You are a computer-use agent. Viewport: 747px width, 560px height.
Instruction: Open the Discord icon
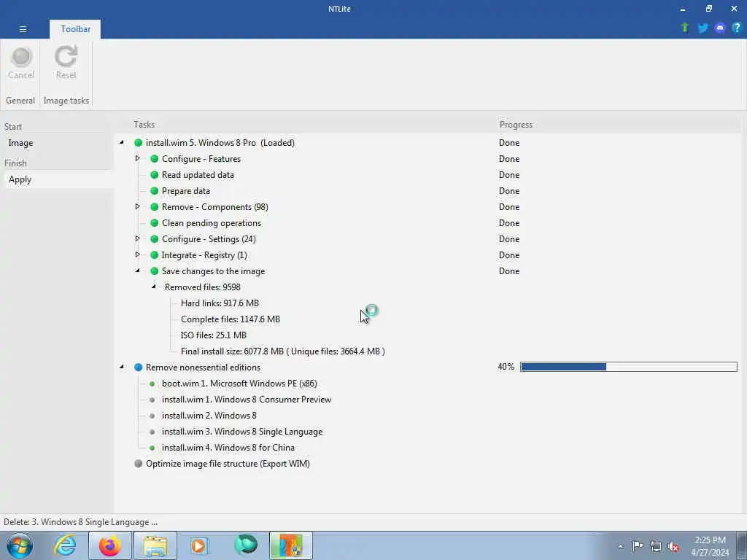coord(720,28)
